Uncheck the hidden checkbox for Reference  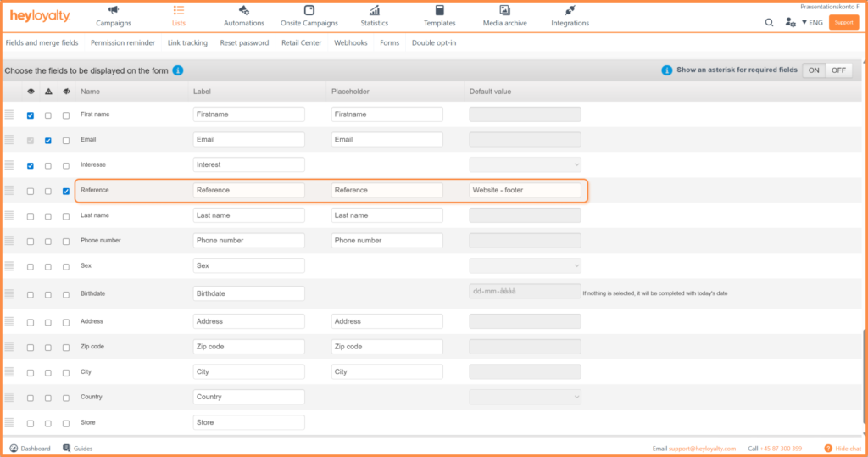[66, 191]
